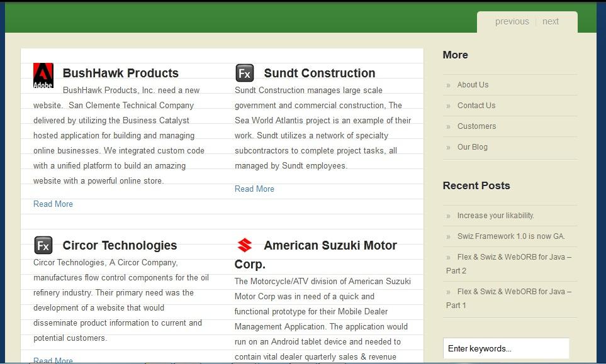This screenshot has height=364, width=606.
Task: Click the Adobe logo beside BushHawk Products
Action: (43, 75)
